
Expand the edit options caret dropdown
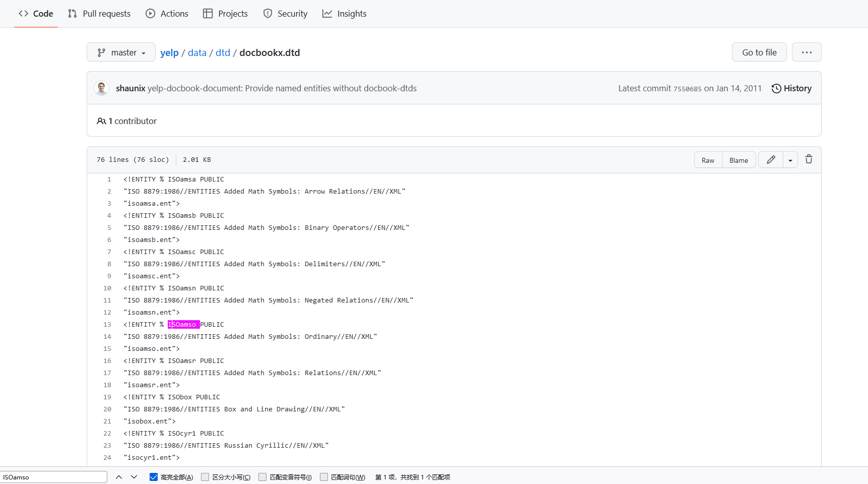790,160
